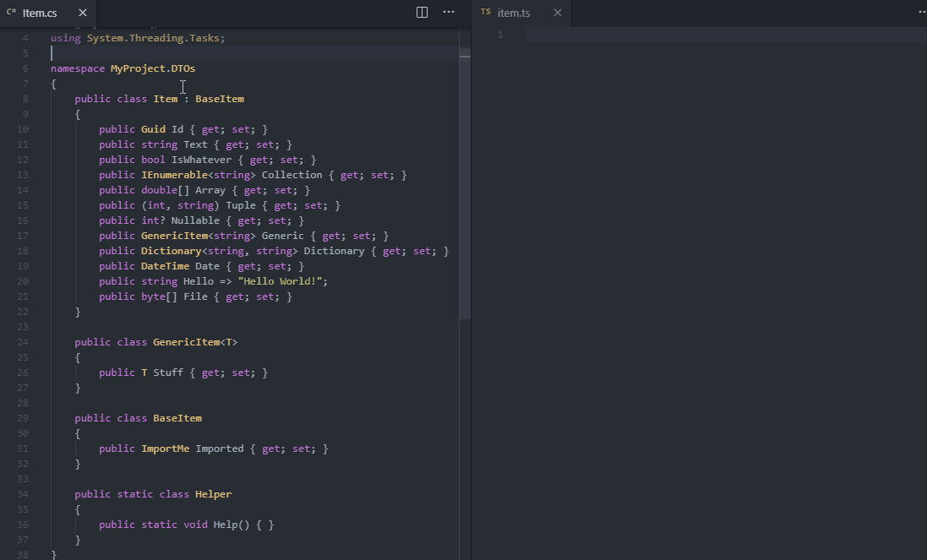The image size is (927, 560).
Task: Open More Actions menu in left editor group
Action: [448, 12]
